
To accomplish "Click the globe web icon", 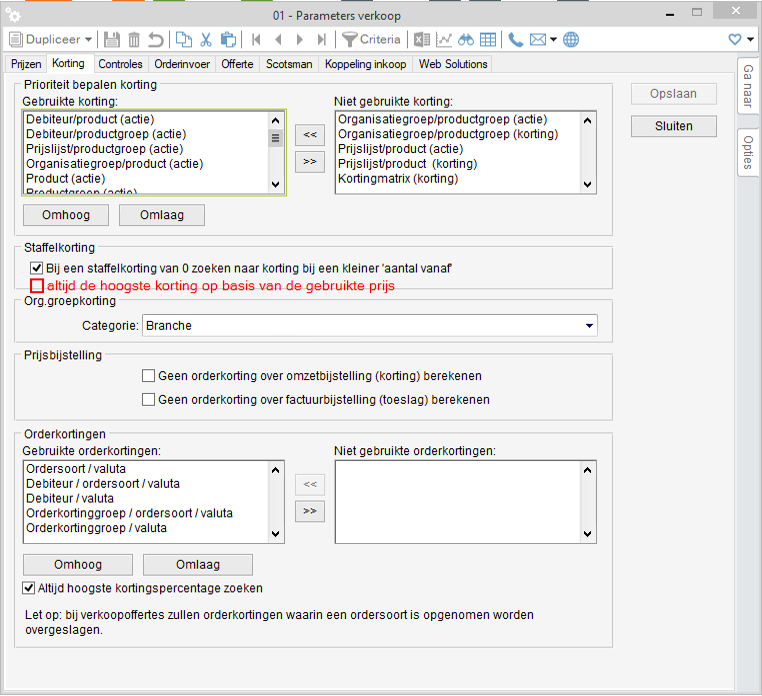I will coord(571,39).
